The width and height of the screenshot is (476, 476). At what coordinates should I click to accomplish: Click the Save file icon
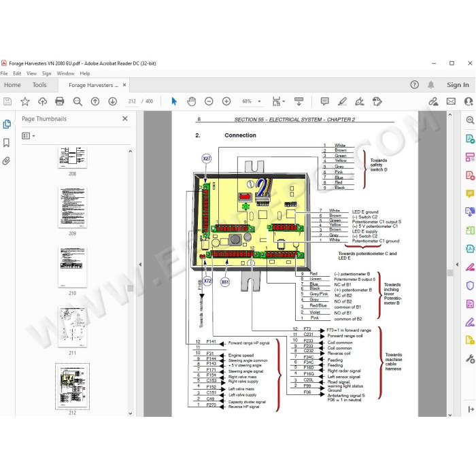coord(7,101)
